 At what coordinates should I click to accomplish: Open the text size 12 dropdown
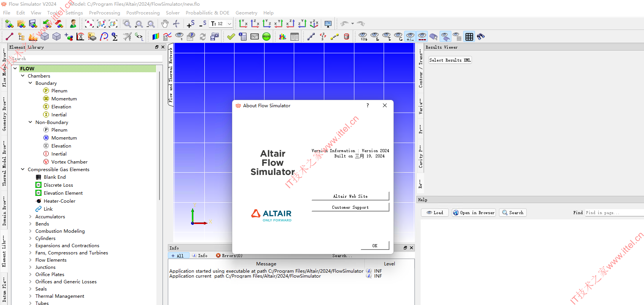(229, 24)
